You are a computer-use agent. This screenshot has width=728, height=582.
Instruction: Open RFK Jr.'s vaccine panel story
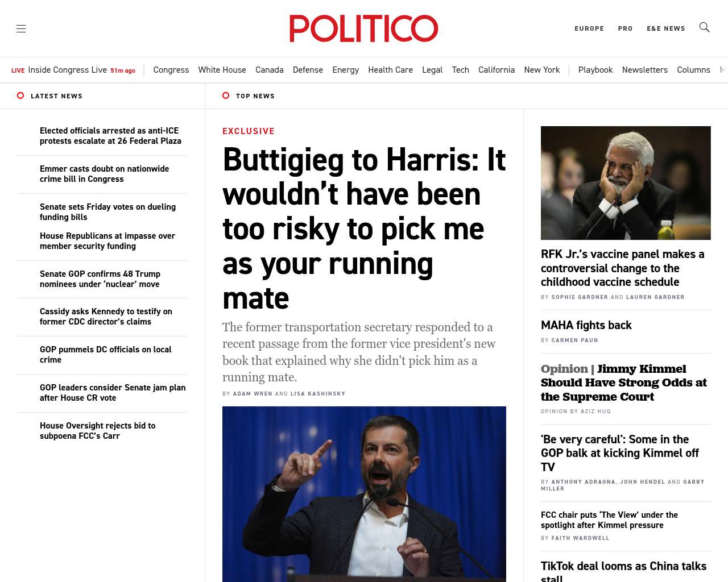[623, 268]
